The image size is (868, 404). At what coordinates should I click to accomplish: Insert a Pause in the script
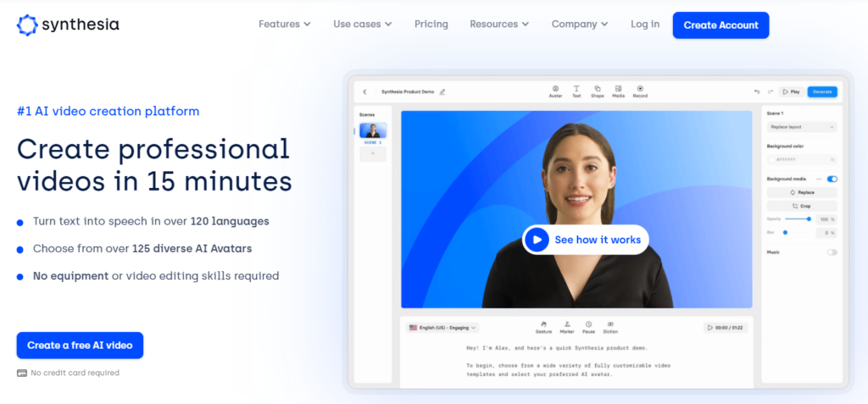588,327
